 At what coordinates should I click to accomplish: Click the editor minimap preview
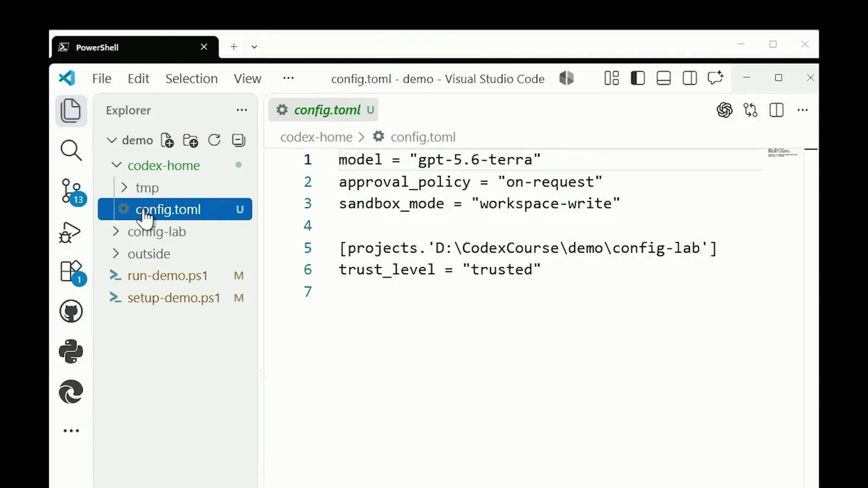click(x=783, y=153)
